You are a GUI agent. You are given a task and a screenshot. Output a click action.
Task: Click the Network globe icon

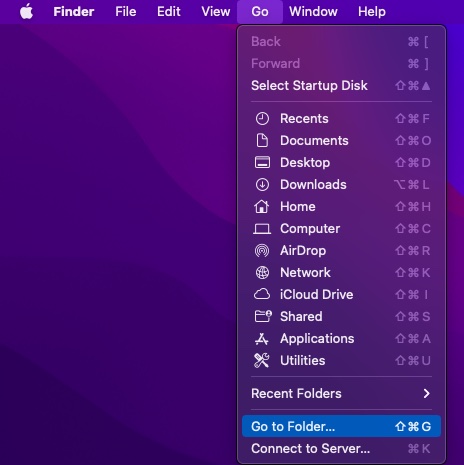tap(262, 273)
